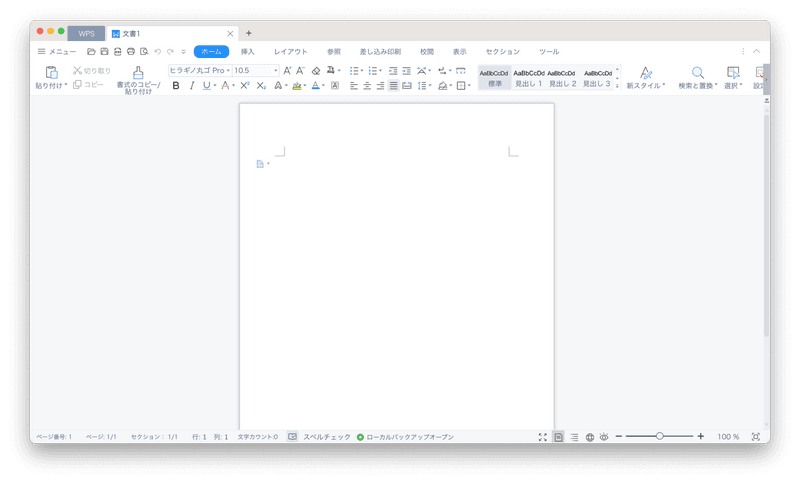The height and width of the screenshot is (483, 800).
Task: Align text left
Action: [x=354, y=86]
